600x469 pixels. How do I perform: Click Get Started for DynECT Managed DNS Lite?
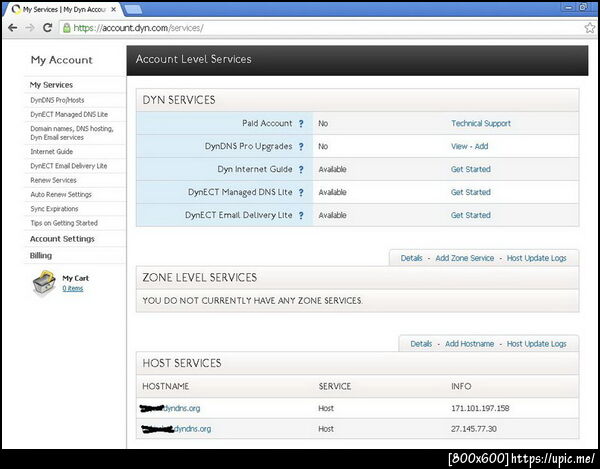471,192
